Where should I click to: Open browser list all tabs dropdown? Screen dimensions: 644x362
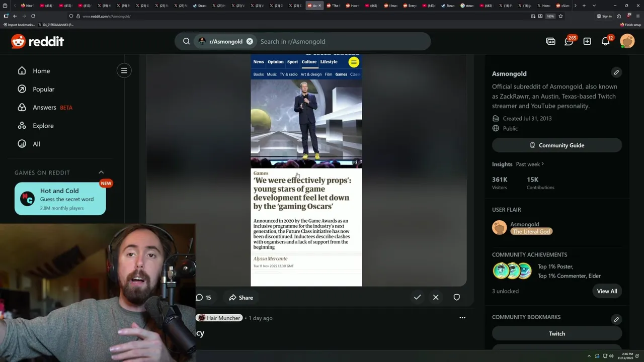pyautogui.click(x=594, y=6)
